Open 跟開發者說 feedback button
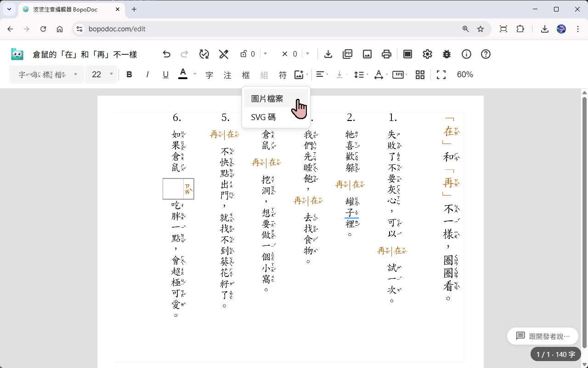Image resolution: width=588 pixels, height=368 pixels. 543,336
